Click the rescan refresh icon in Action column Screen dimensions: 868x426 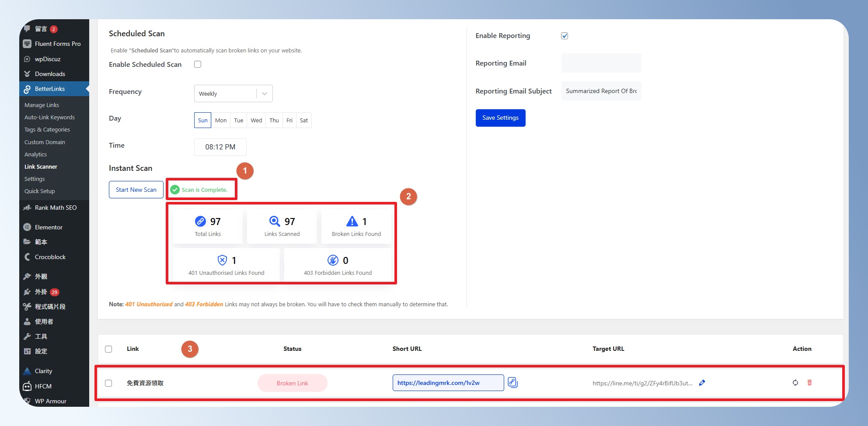[x=795, y=383]
